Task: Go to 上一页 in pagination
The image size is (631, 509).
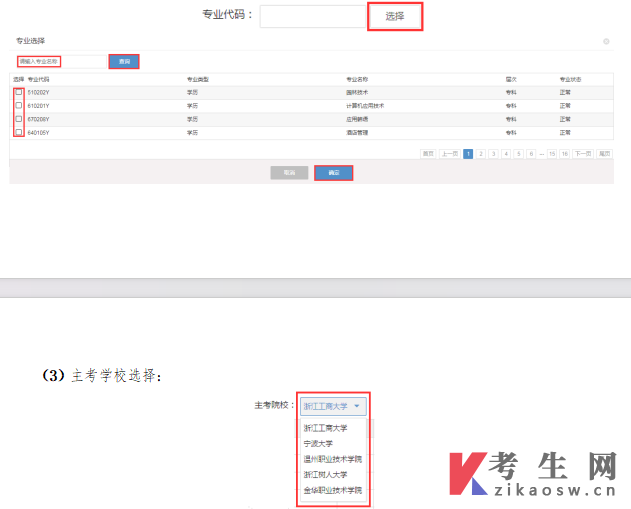Action: tap(450, 154)
